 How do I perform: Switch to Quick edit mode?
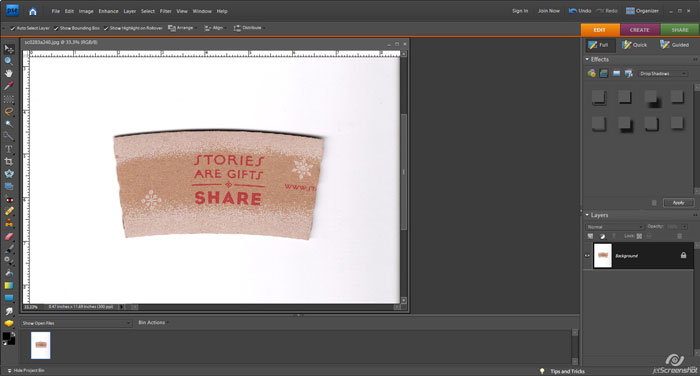point(635,45)
